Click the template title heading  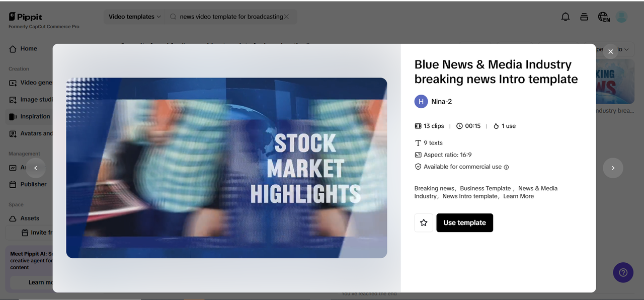pos(496,71)
